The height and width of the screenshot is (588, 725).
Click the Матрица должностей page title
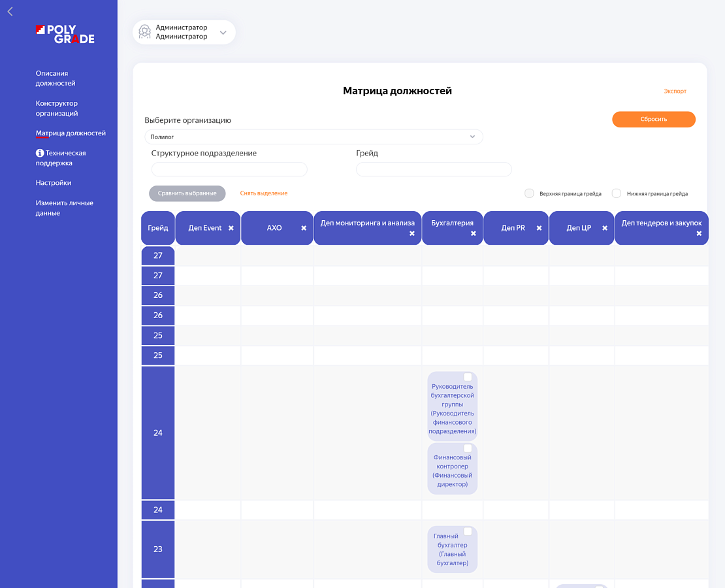397,91
